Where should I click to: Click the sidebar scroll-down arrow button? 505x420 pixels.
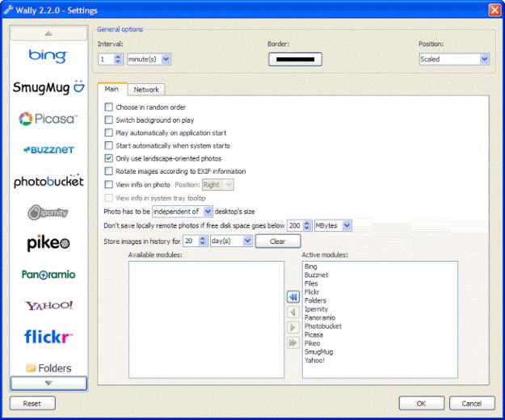tap(48, 383)
